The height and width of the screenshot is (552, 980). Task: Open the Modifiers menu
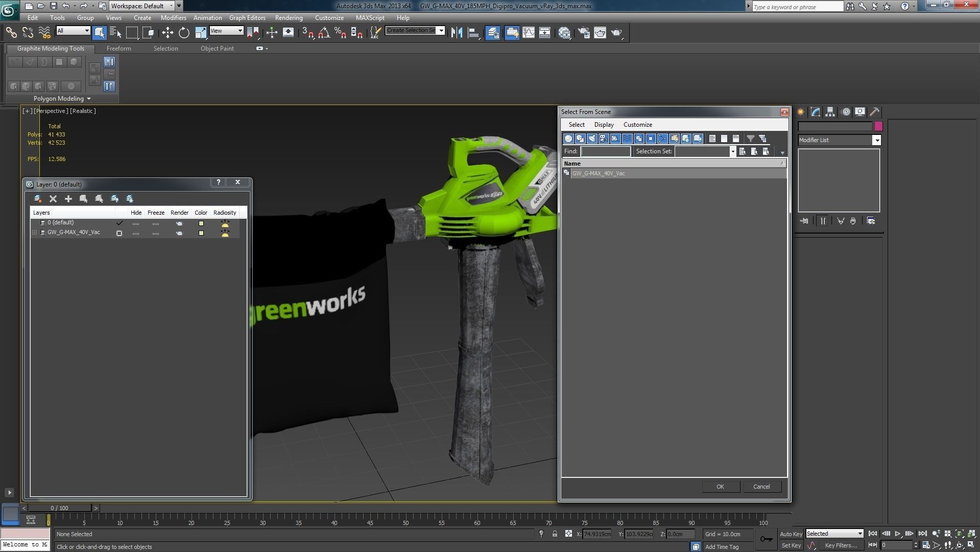pyautogui.click(x=173, y=17)
